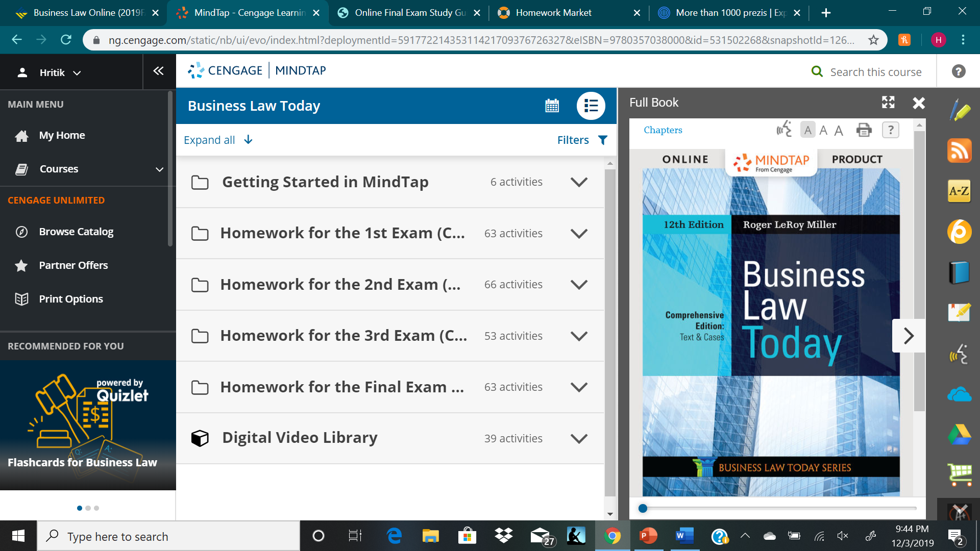Expand Homework for the 1st Exam folder
The image size is (980, 551).
(579, 234)
